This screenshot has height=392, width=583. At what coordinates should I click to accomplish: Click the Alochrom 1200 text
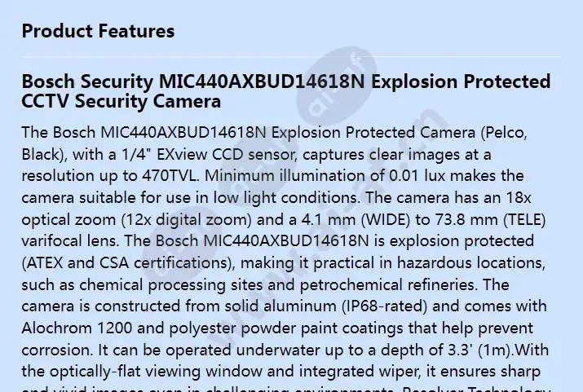[77, 328]
